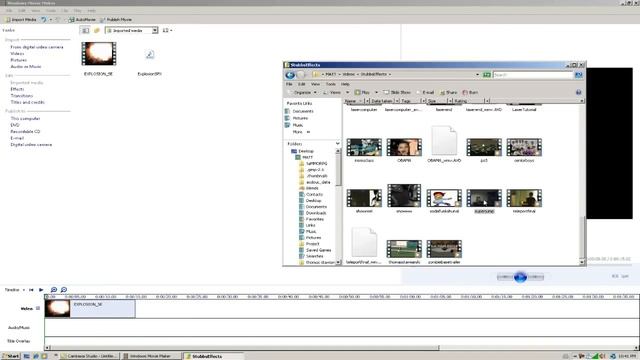Click Music under Favorite Links

pyautogui.click(x=294, y=125)
